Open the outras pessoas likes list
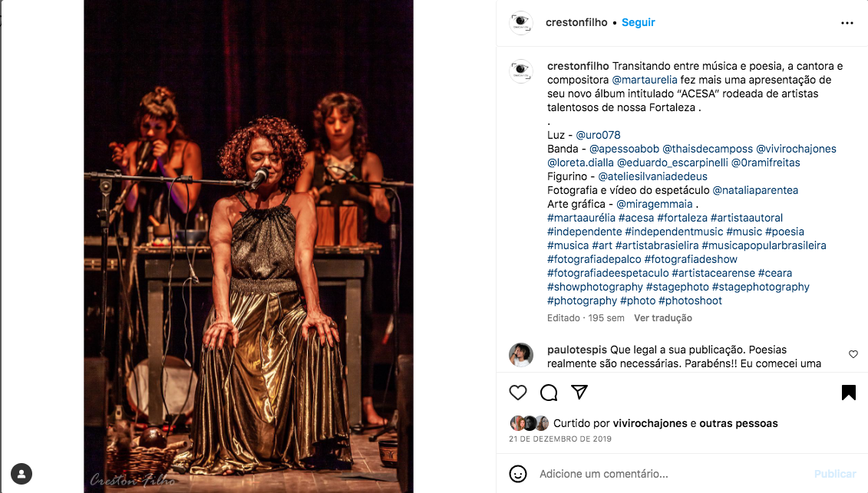Image resolution: width=868 pixels, height=493 pixels. click(738, 423)
